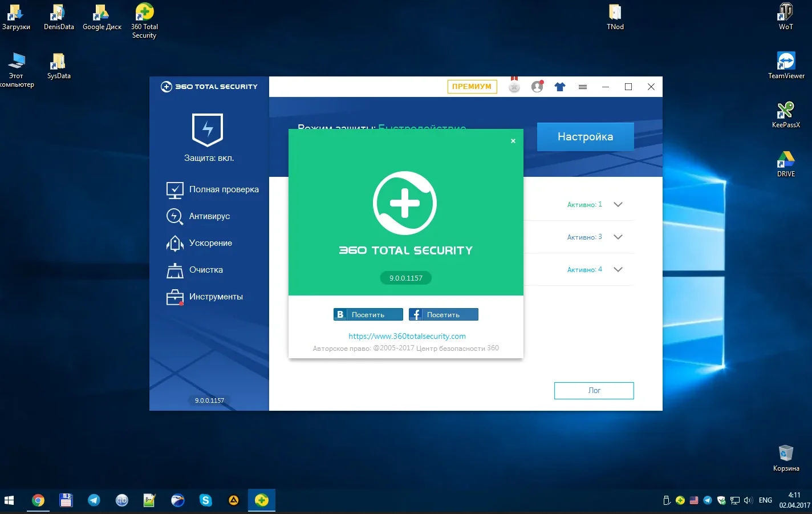Expand the Активно: 4 row chevron
This screenshot has height=514, width=812.
618,269
